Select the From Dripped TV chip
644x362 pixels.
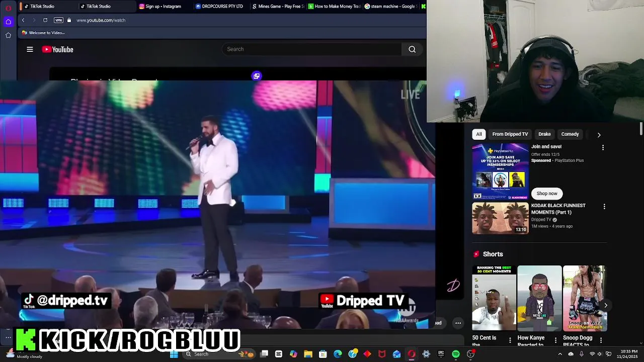(510, 134)
